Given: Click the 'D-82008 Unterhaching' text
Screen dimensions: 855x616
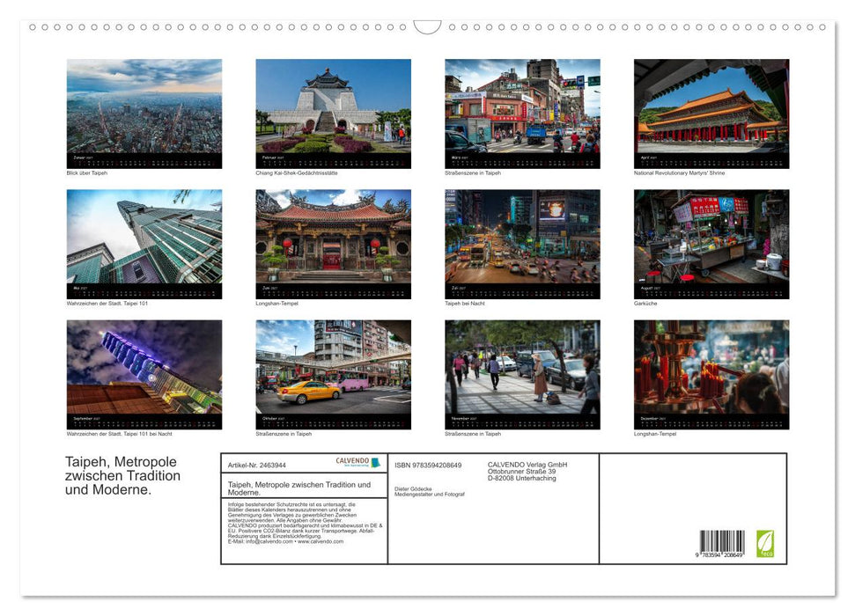Looking at the screenshot, I should tap(522, 478).
